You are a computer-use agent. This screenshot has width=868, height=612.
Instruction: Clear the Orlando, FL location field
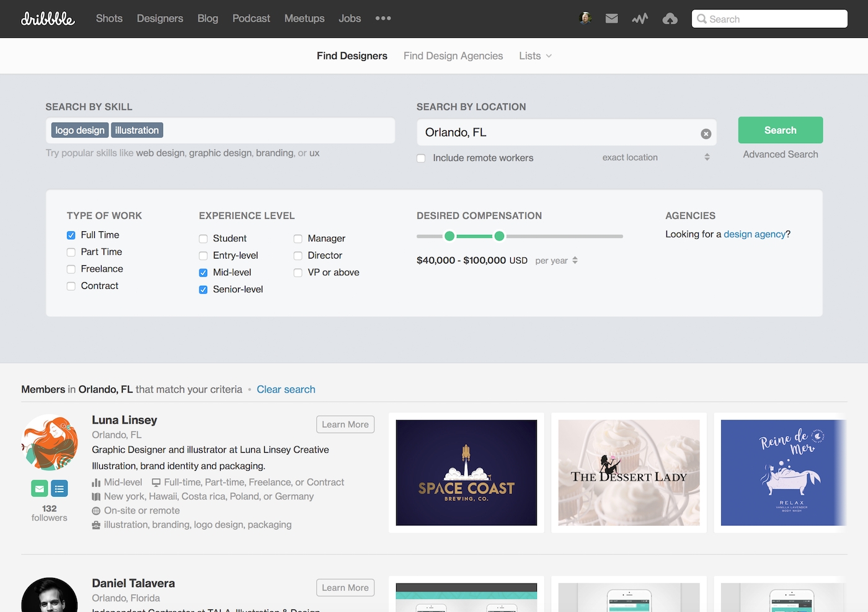[x=706, y=133]
